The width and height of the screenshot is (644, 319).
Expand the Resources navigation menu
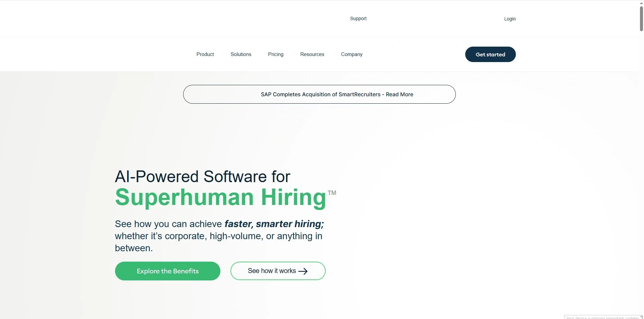[x=312, y=54]
